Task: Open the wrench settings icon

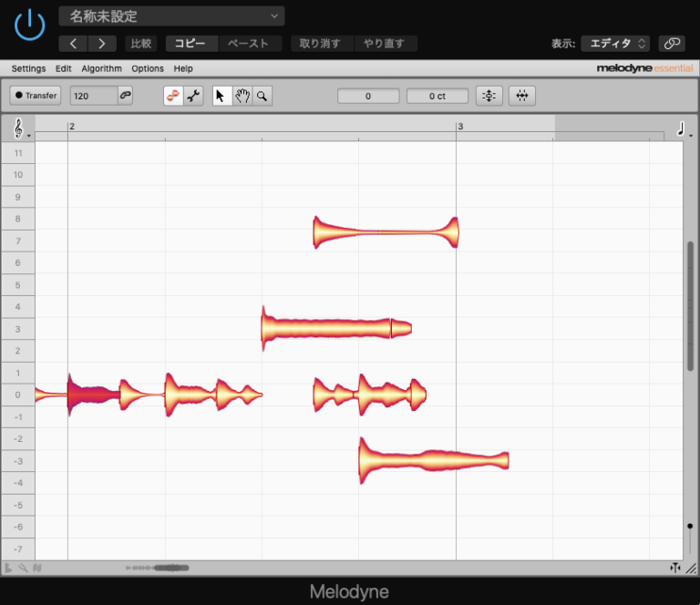Action: pos(193,96)
